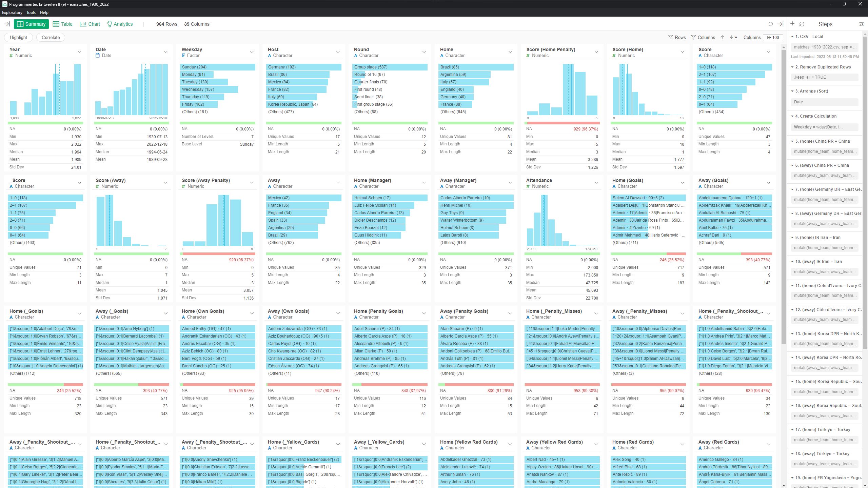Click Score (Home Penalty) numeric type icon
This screenshot has width=868, height=488.
tap(528, 55)
